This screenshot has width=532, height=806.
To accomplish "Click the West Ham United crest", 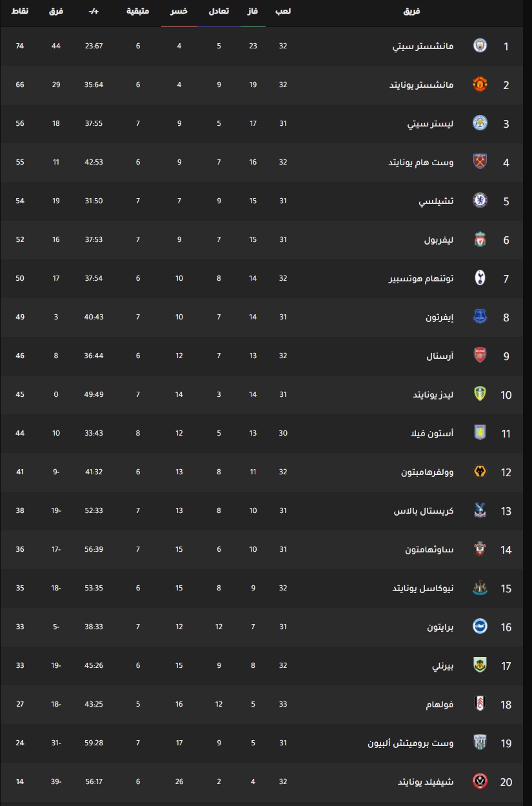I will 480,162.
